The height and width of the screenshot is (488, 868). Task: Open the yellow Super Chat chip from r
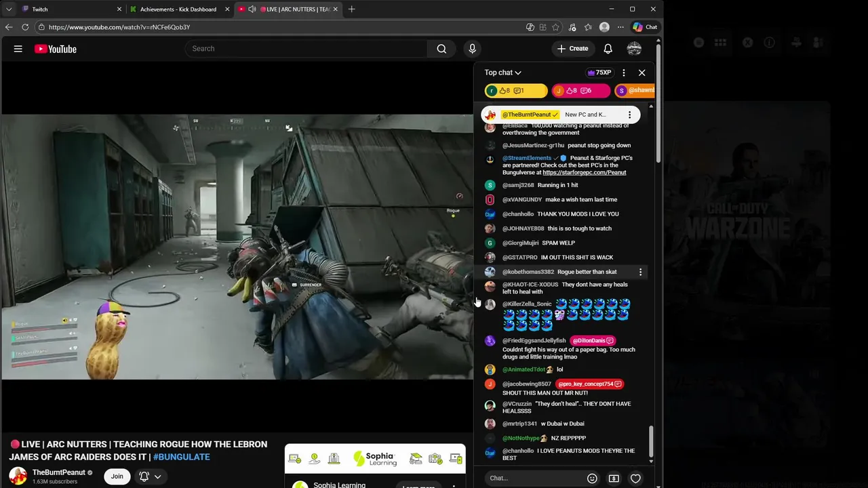[x=515, y=91]
